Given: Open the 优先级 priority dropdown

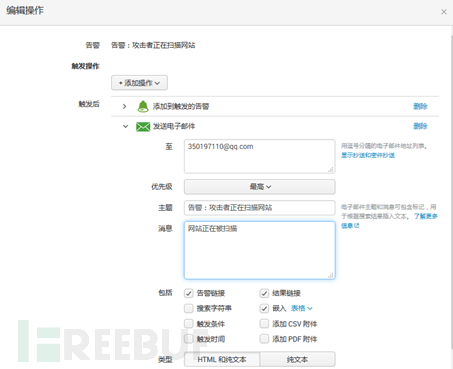Looking at the screenshot, I should pos(260,187).
